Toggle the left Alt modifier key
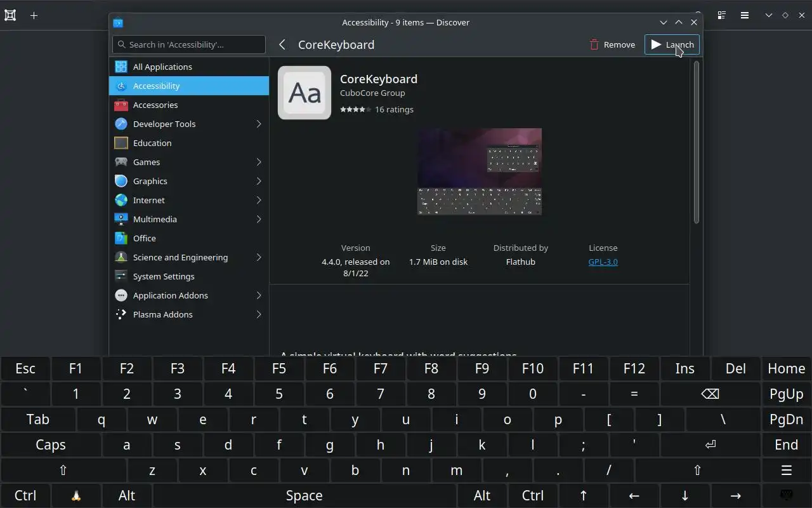Image resolution: width=812 pixels, height=508 pixels. 127,495
